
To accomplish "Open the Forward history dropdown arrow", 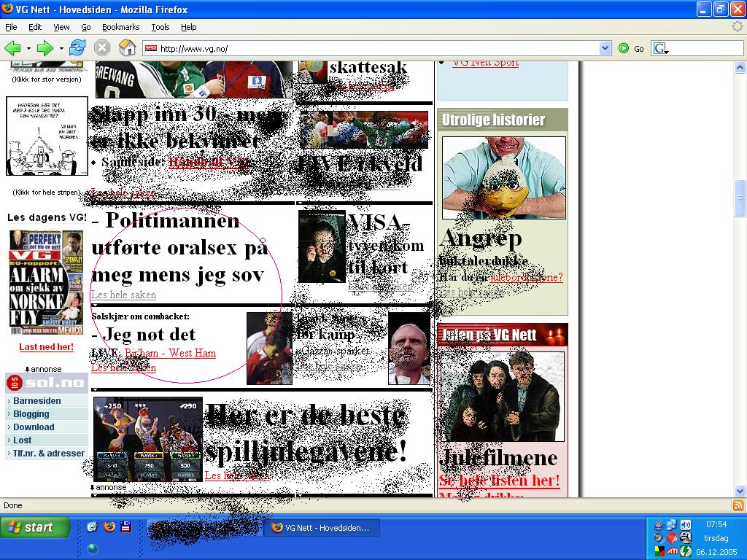I will (61, 48).
